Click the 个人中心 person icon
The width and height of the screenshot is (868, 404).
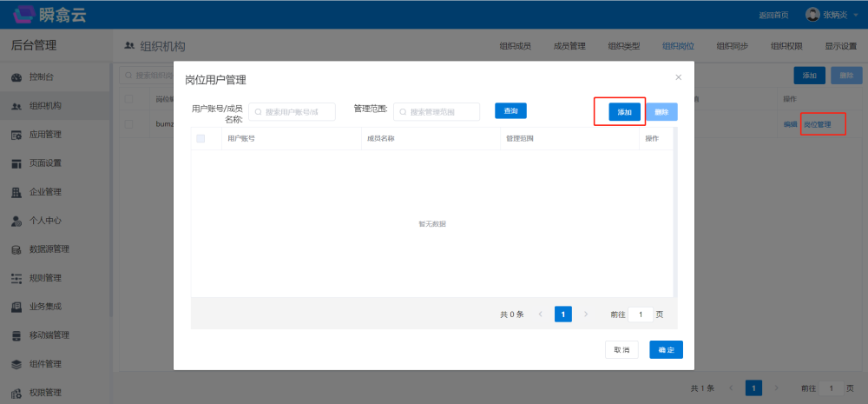point(16,221)
